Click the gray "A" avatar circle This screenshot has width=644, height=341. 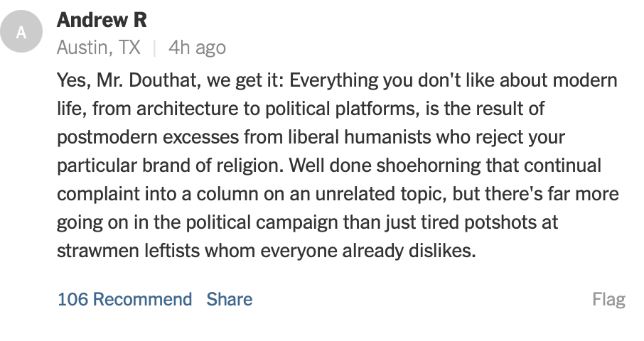[x=22, y=32]
